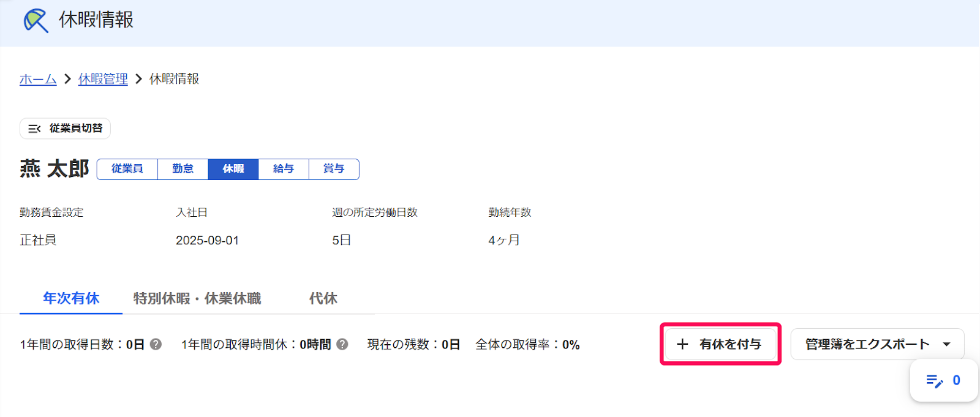The image size is (980, 417).
Task: Click the 勤続年数 value 4ヶ月
Action: 504,240
